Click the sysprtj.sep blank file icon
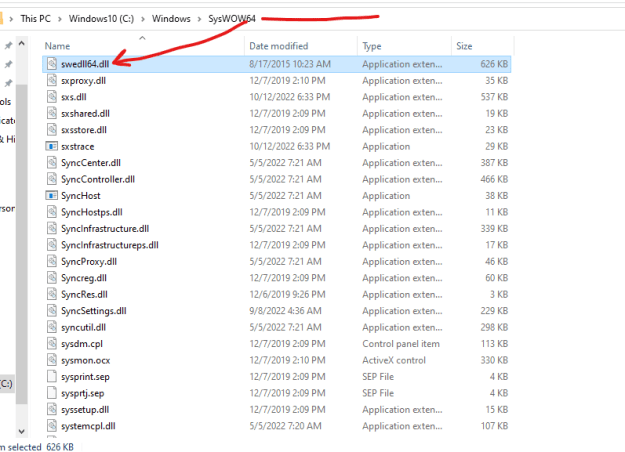 coord(52,393)
